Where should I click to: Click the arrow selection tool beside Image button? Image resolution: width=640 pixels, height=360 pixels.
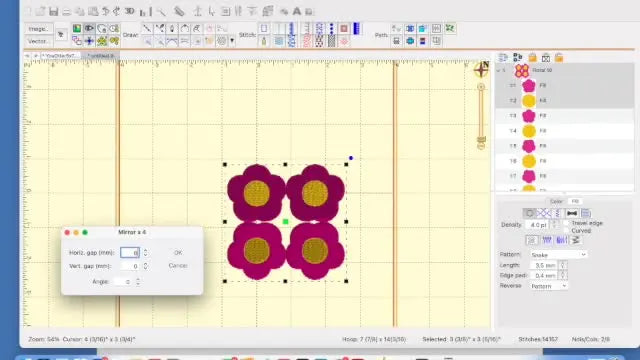61,35
